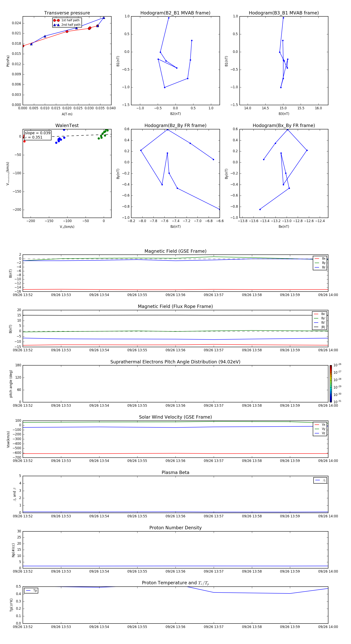Click the "Magnetic Field (GSE Frame)" title

click(x=175, y=251)
